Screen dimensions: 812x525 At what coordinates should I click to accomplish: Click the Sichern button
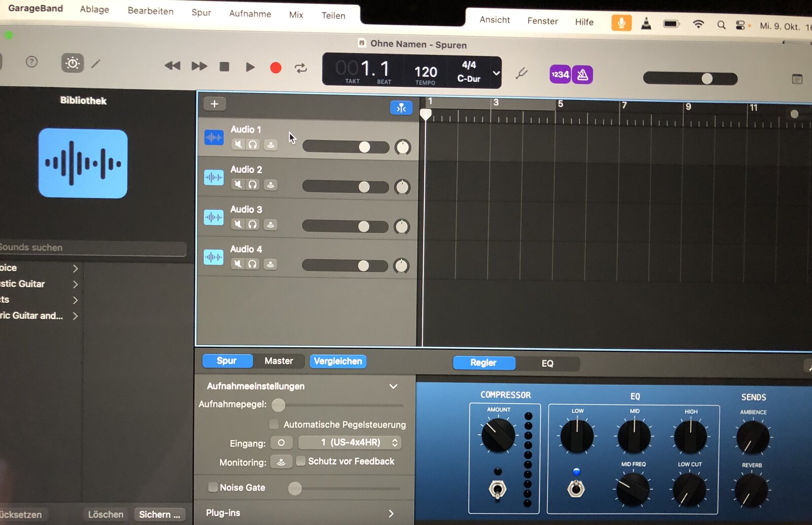tap(159, 514)
